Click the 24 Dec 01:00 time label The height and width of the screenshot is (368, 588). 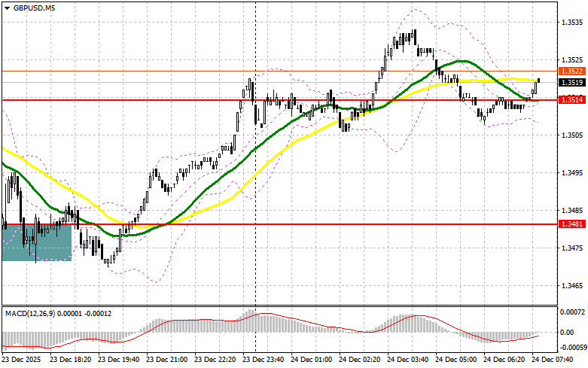click(x=312, y=360)
